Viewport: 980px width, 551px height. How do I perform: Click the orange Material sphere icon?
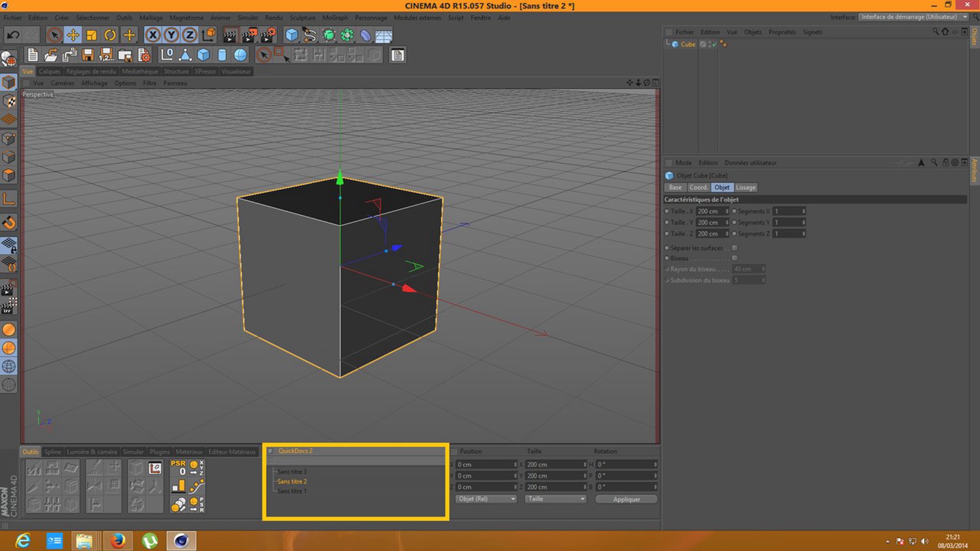tap(9, 329)
